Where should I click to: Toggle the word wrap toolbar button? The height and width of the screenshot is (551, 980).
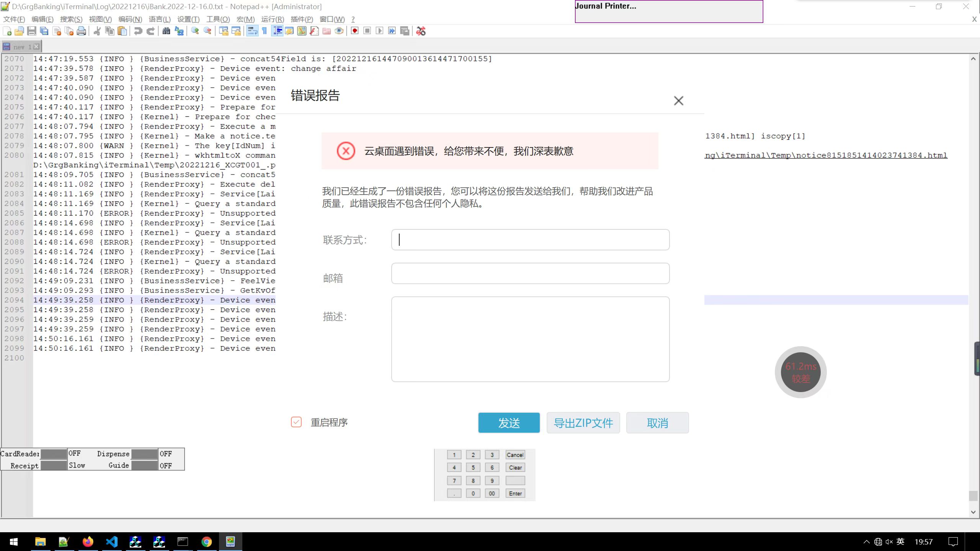click(252, 31)
